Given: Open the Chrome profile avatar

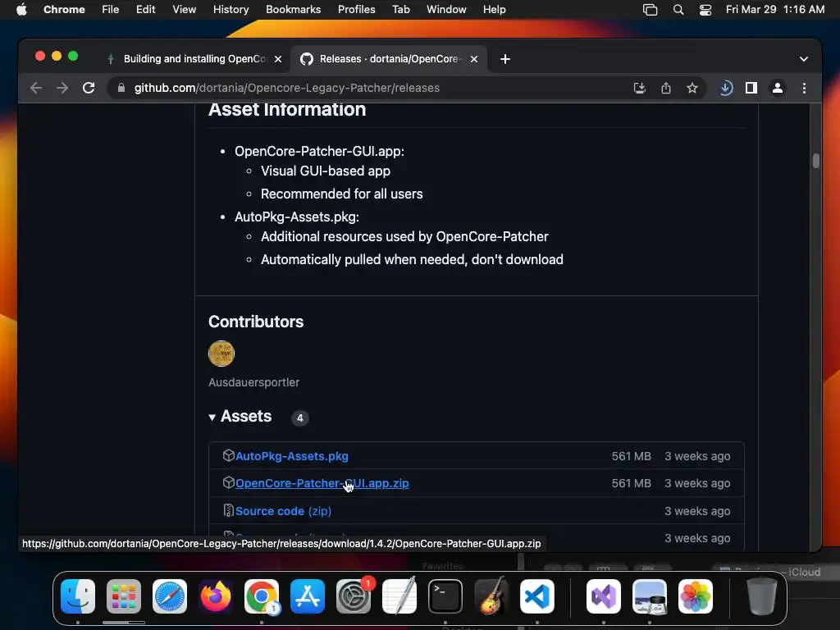Looking at the screenshot, I should coord(778,88).
